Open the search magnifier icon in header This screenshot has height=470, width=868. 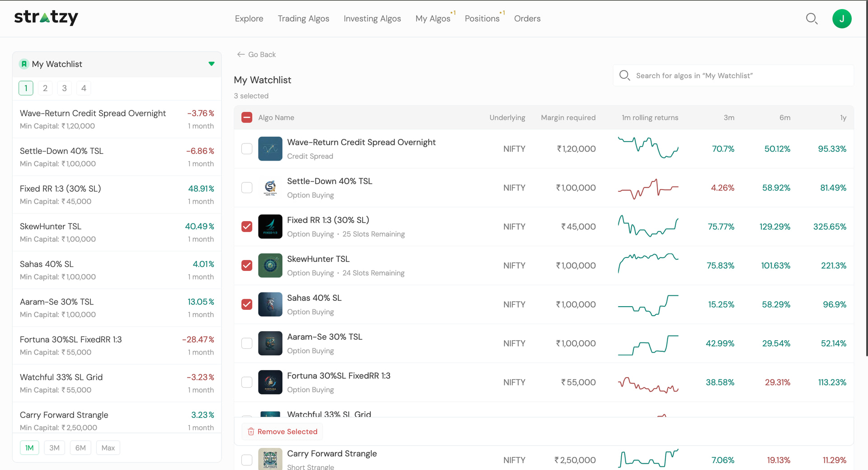[812, 19]
